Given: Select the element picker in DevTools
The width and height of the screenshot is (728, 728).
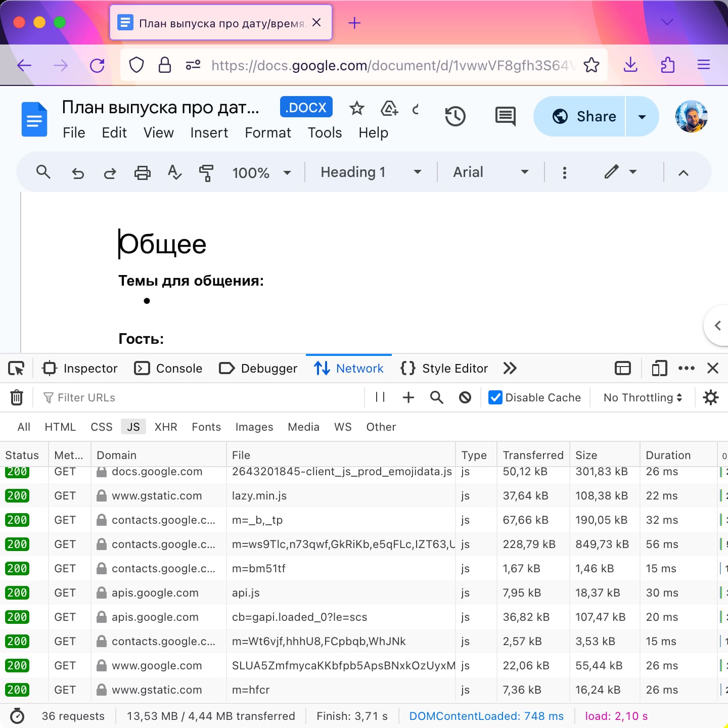Looking at the screenshot, I should [x=16, y=368].
